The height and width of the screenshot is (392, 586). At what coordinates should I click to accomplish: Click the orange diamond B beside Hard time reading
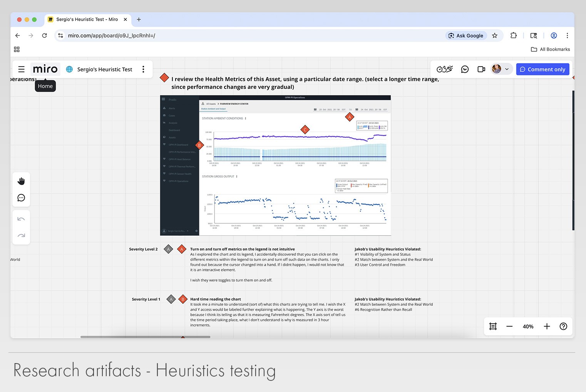point(183,299)
